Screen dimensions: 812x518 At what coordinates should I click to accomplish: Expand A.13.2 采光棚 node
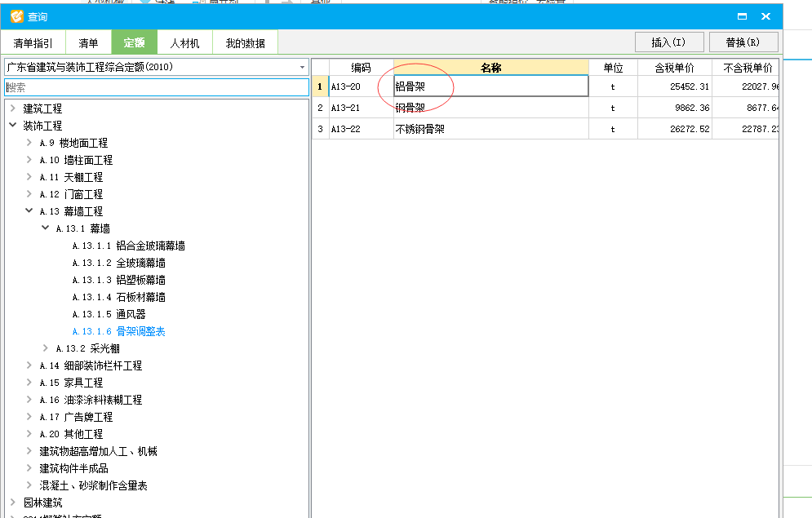point(46,348)
